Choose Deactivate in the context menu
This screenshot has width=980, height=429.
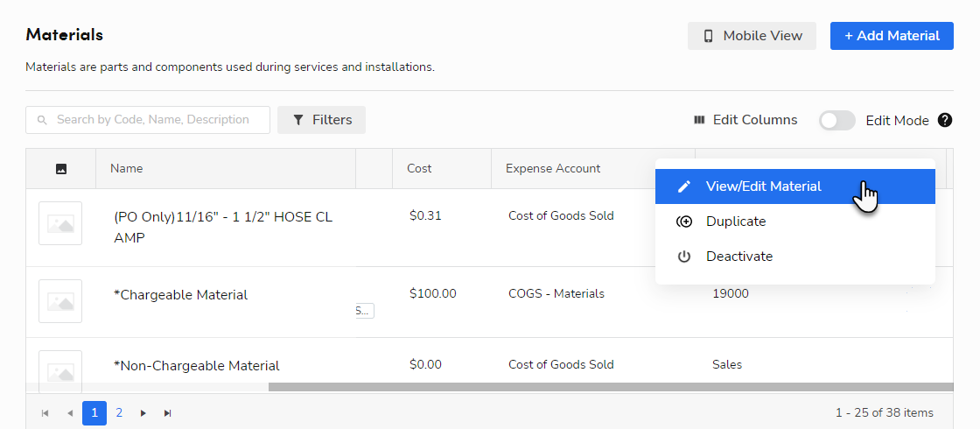[738, 257]
